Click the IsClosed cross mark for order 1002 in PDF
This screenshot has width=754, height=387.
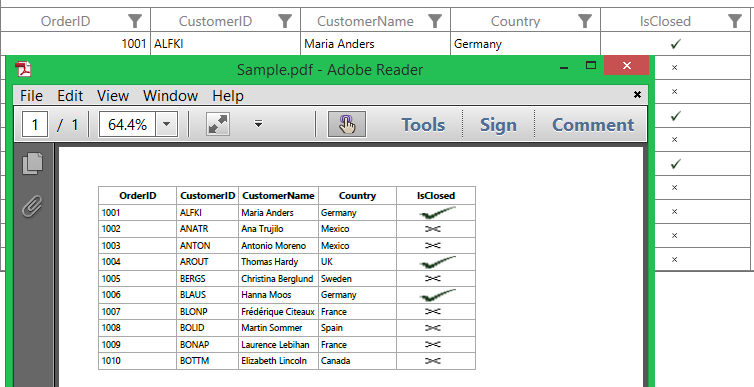coord(433,229)
